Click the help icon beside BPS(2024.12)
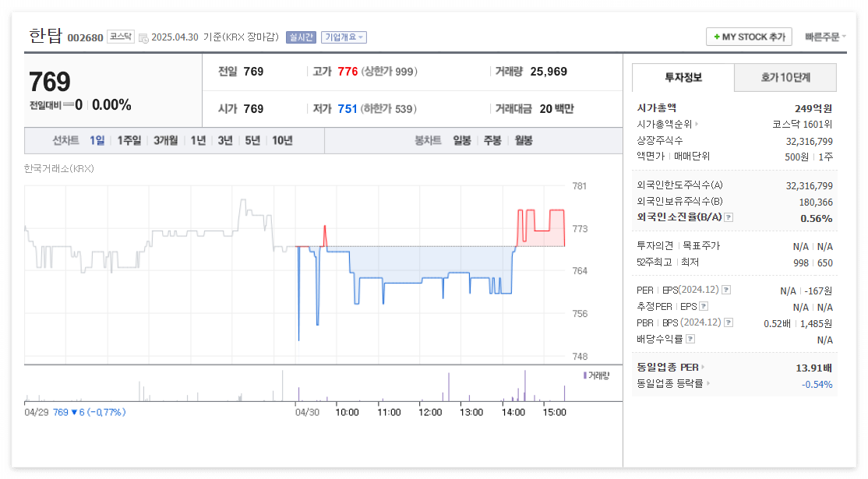The image size is (868, 479). pyautogui.click(x=728, y=322)
